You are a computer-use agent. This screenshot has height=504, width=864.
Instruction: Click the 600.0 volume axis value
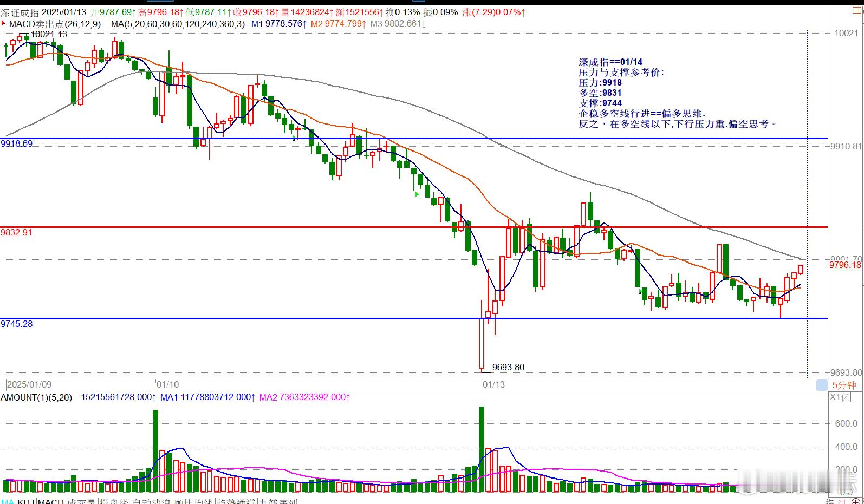846,423
